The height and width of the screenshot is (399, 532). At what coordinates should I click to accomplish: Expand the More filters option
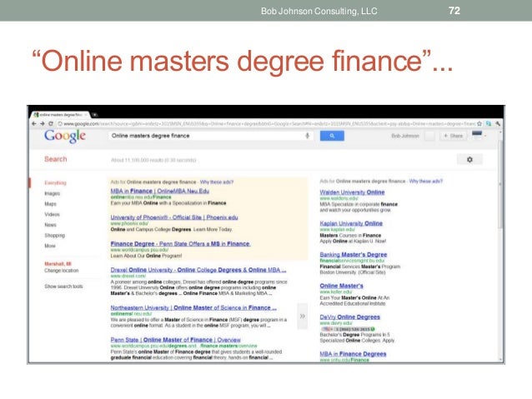pyautogui.click(x=49, y=246)
